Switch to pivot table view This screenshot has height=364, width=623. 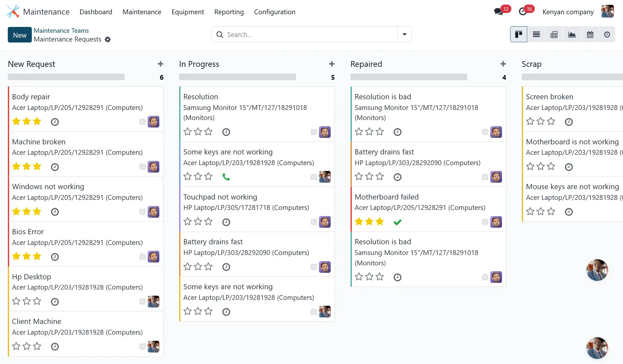554,34
